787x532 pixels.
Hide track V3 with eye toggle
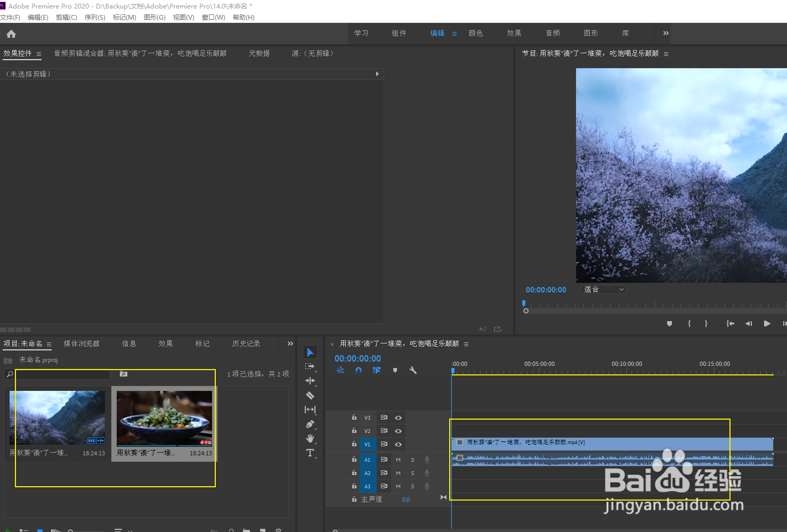(398, 418)
